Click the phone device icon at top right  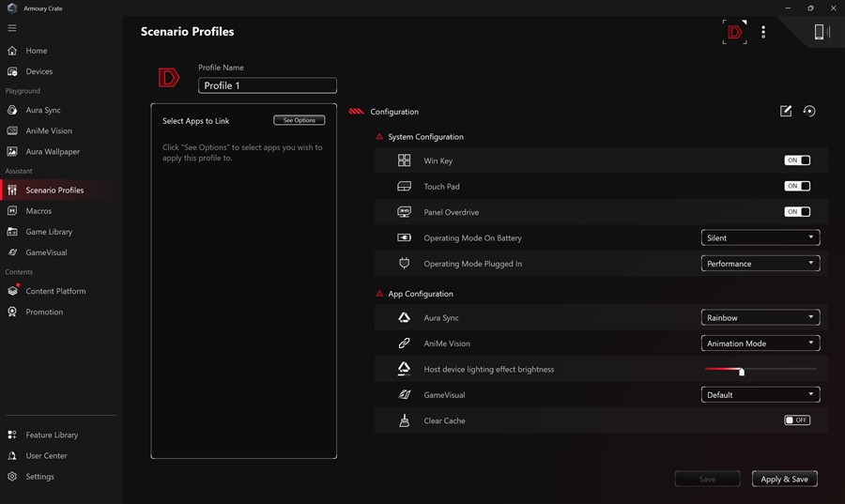click(x=820, y=32)
